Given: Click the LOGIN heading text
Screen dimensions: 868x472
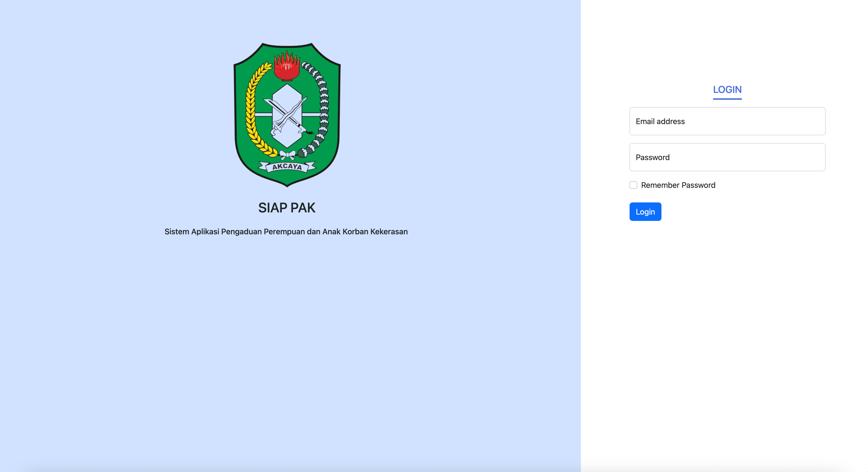Looking at the screenshot, I should tap(727, 90).
